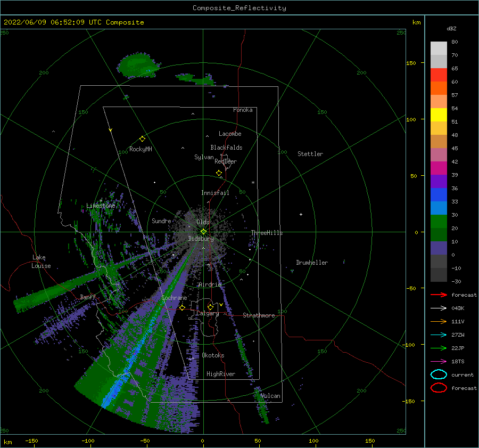Screen dimensions: 479x448
Task: Click the Blackfalds city label
Action: [x=226, y=148]
